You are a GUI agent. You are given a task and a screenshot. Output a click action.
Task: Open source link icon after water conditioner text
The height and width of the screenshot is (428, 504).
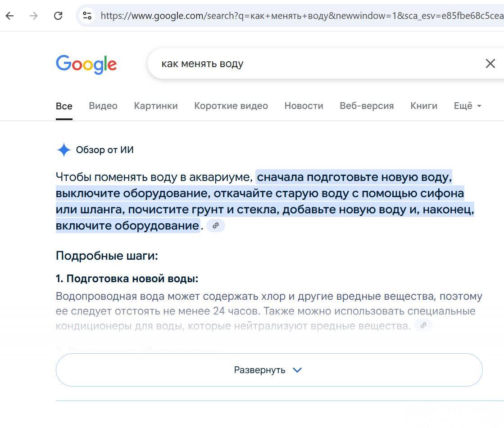tap(423, 325)
